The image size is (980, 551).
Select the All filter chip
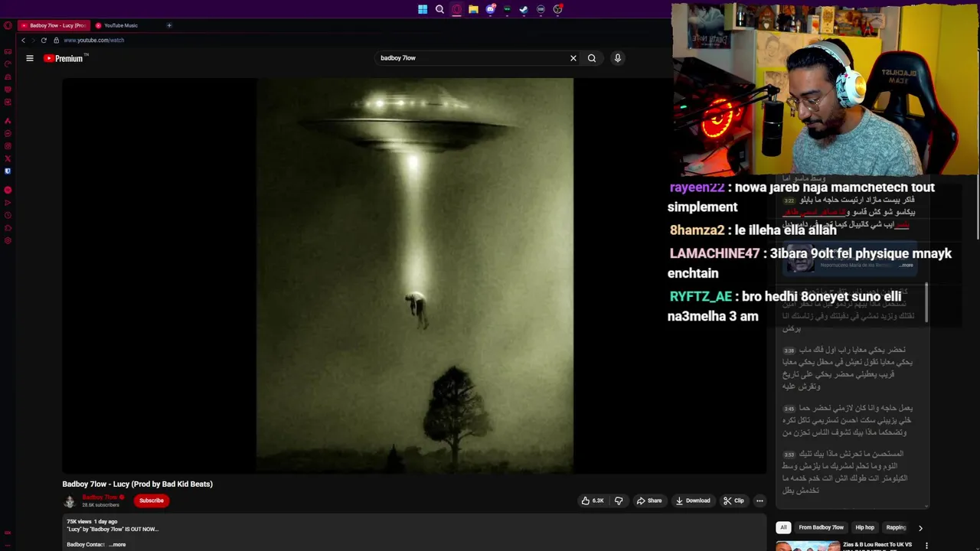(x=783, y=527)
